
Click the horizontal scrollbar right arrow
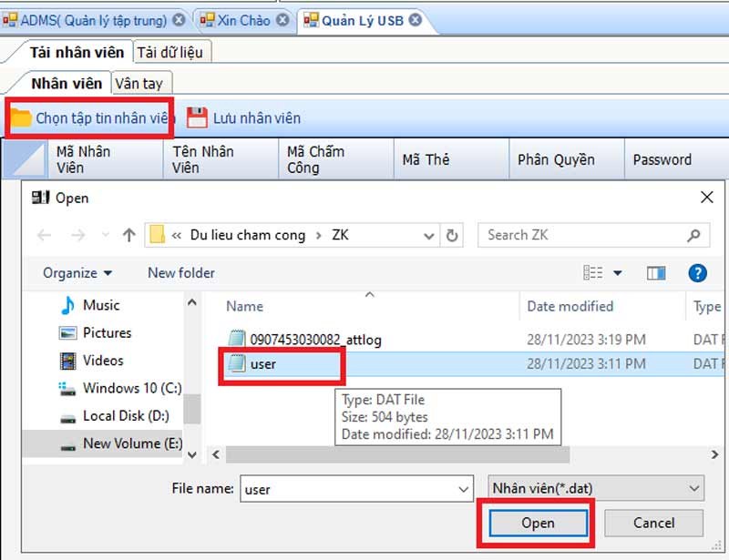[714, 454]
